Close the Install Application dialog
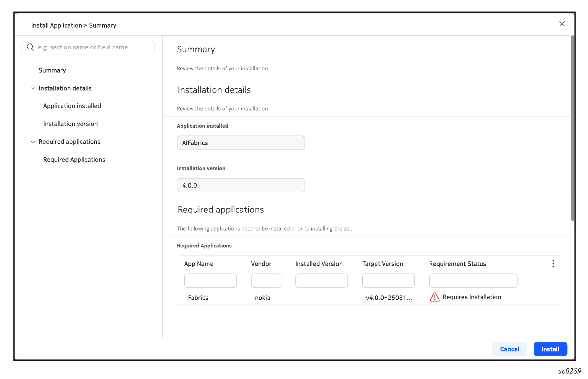The image size is (588, 379). tap(562, 24)
